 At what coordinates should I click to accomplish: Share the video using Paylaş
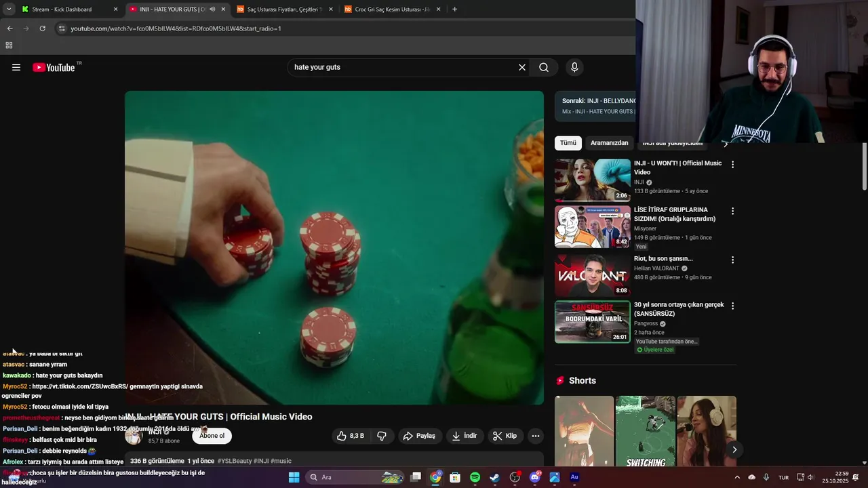click(x=420, y=436)
